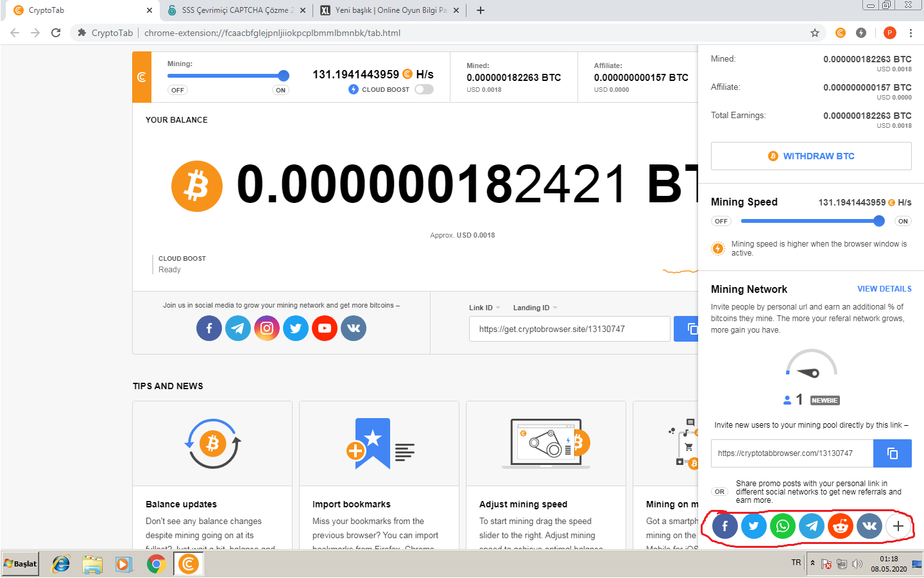This screenshot has height=578, width=924.
Task: Click the get.cryptobrowser.site link field
Action: pos(570,329)
